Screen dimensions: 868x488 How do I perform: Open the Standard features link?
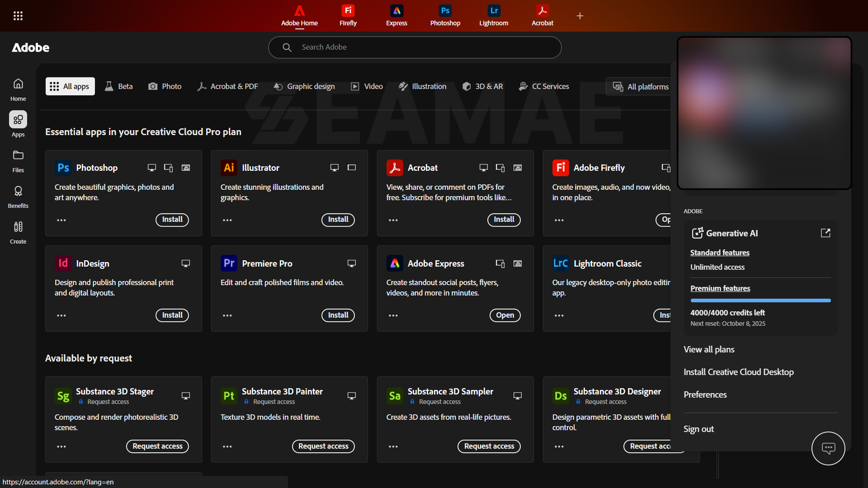point(720,253)
